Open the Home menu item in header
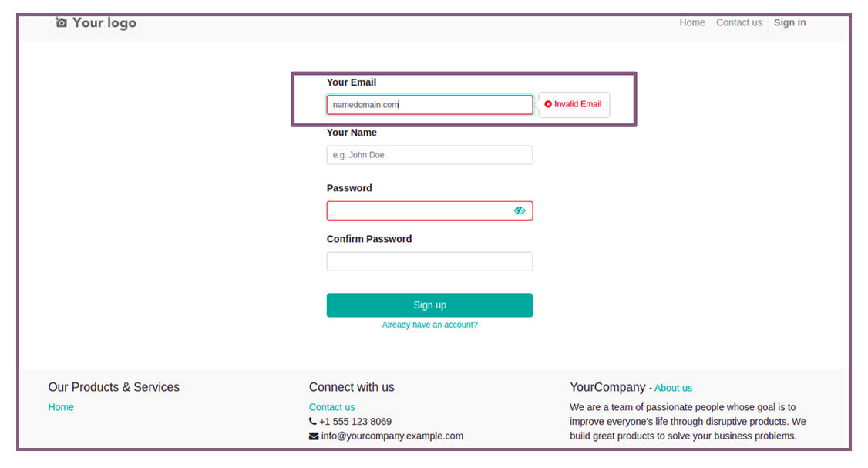The image size is (868, 468). point(692,22)
